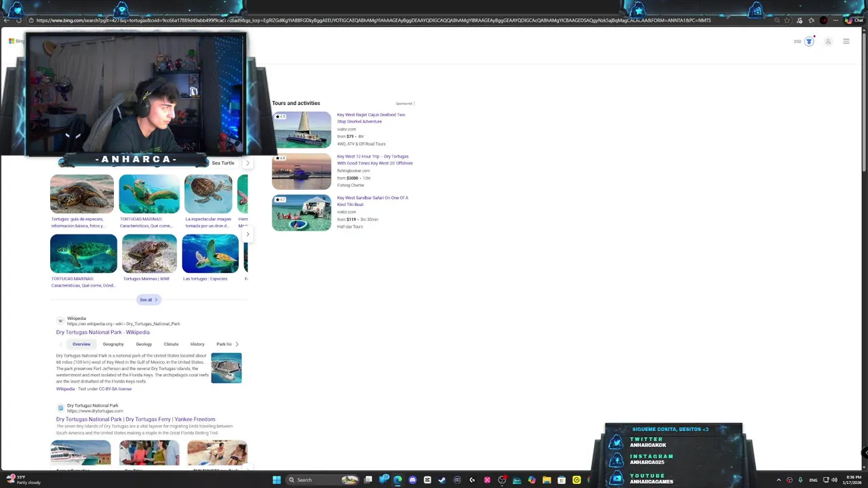Open Dry Tortugas National Park - Wikipedia link
Image resolution: width=868 pixels, height=488 pixels.
click(x=103, y=332)
